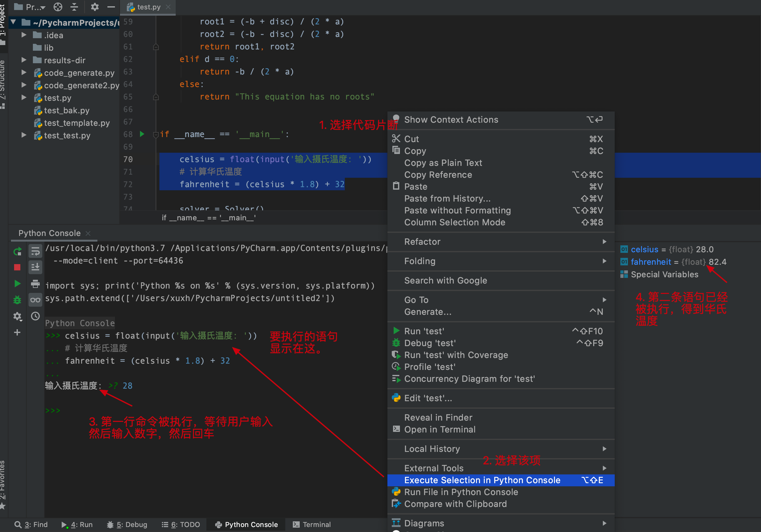Click the Print icon in console toolbar

[x=35, y=284]
